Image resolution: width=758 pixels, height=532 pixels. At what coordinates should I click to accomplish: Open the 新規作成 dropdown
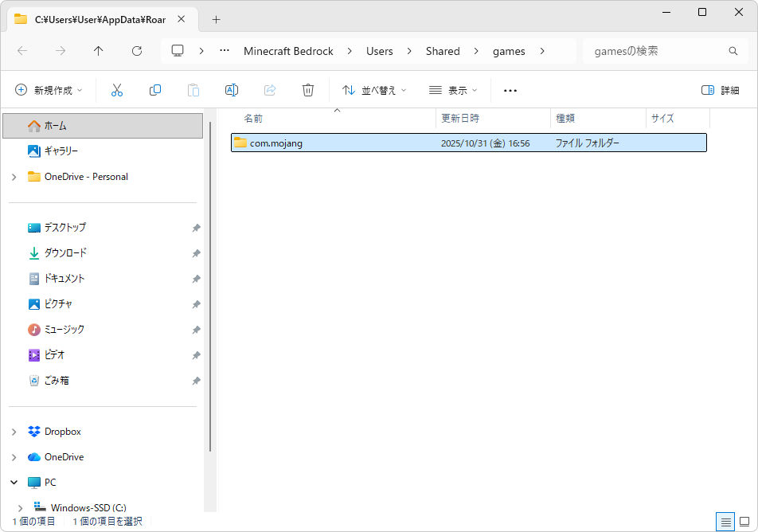(x=49, y=91)
